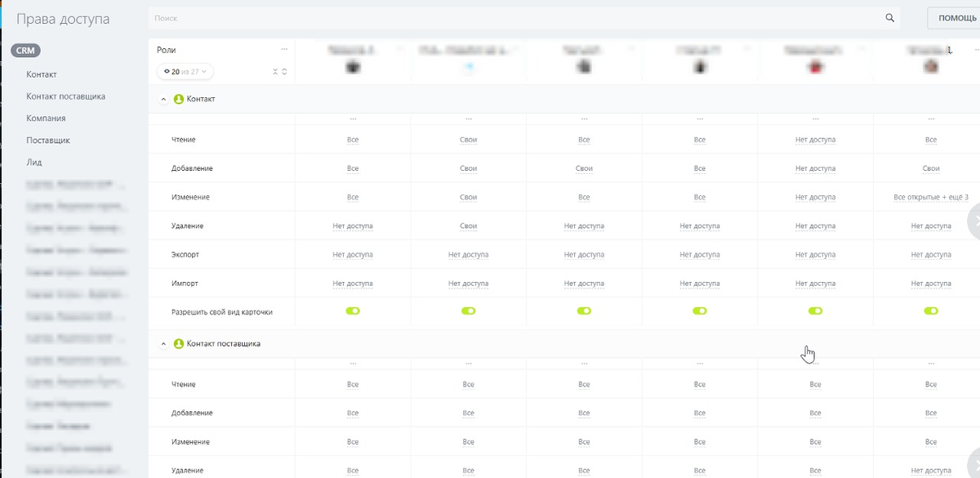Click the collapse-all sections icon beside Роли
The height and width of the screenshot is (478, 980).
click(276, 72)
